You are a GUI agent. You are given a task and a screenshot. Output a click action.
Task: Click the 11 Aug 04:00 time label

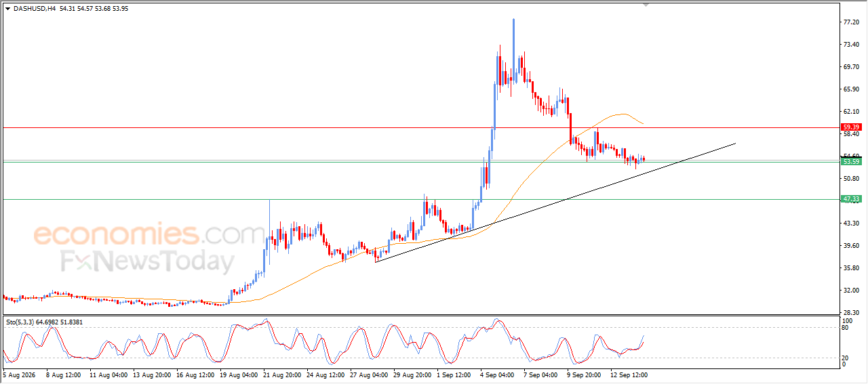pyautogui.click(x=107, y=374)
